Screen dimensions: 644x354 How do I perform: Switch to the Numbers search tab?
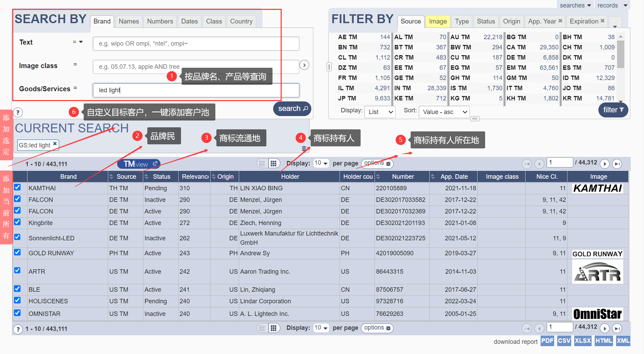(160, 21)
